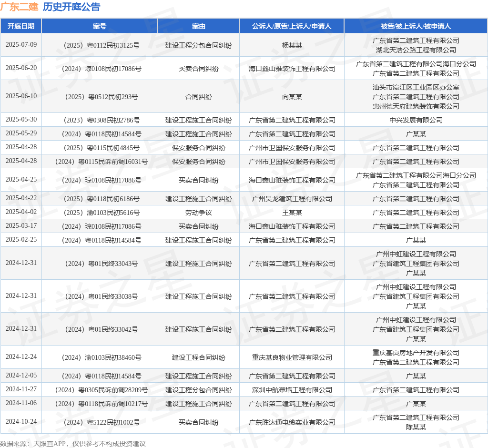Click cause cell 合同纠纷 in 2025-06-10 row
488x448 pixels.
[199, 97]
